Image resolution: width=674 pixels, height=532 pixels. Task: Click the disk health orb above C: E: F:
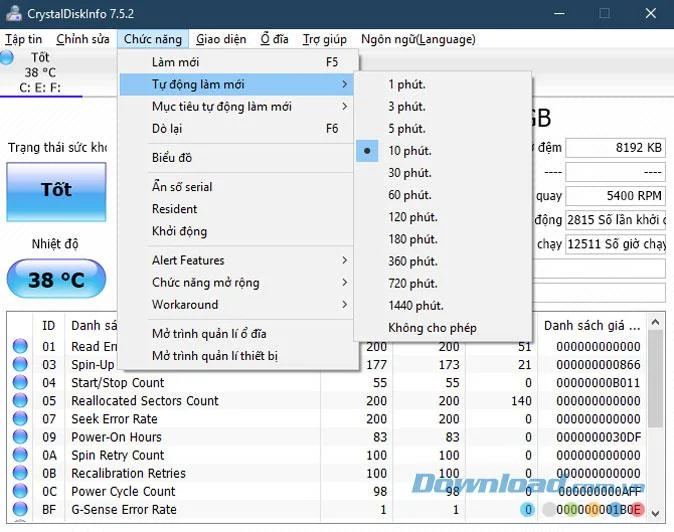6,58
